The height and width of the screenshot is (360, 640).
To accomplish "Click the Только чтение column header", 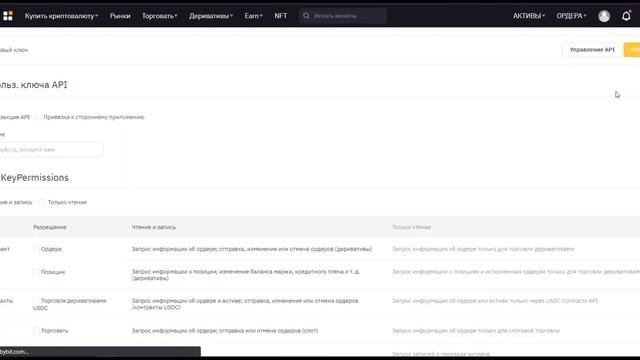I will (411, 227).
